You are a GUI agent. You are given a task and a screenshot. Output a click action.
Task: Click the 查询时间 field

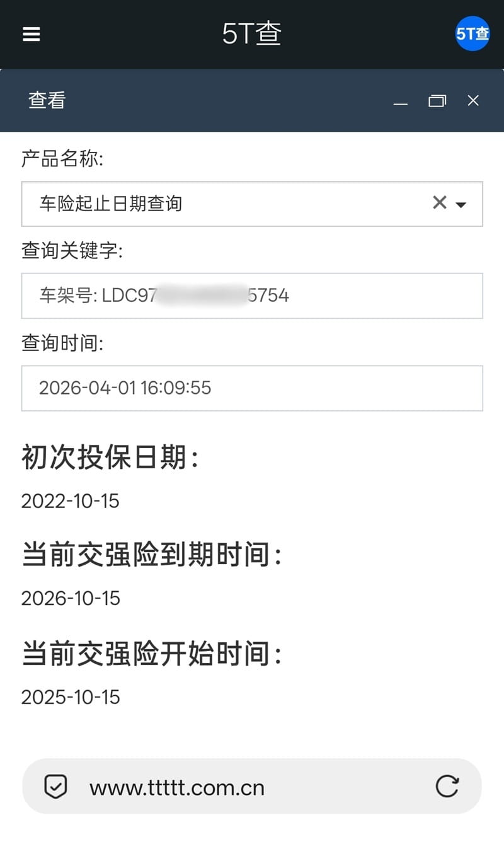[x=252, y=388]
